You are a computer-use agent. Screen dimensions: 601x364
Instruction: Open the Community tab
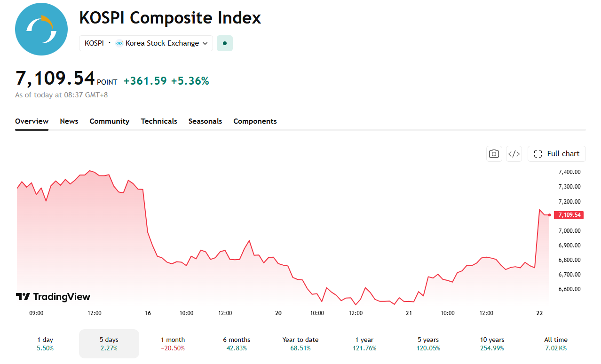click(x=110, y=121)
